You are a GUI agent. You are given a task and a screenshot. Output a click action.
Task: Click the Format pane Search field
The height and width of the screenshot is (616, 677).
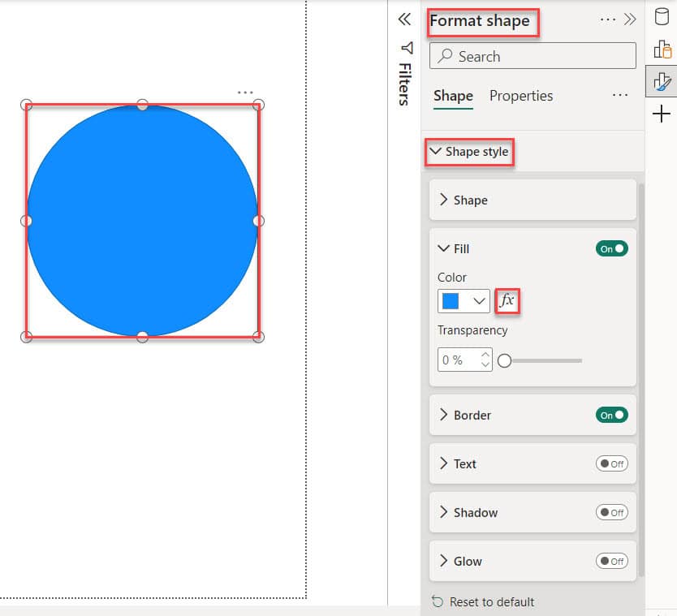click(533, 56)
